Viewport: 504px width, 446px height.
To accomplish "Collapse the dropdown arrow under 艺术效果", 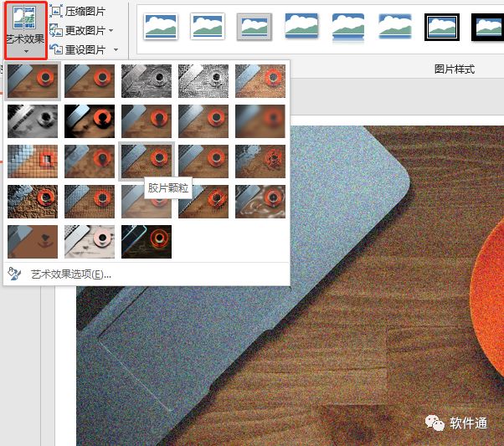I will coord(25,52).
